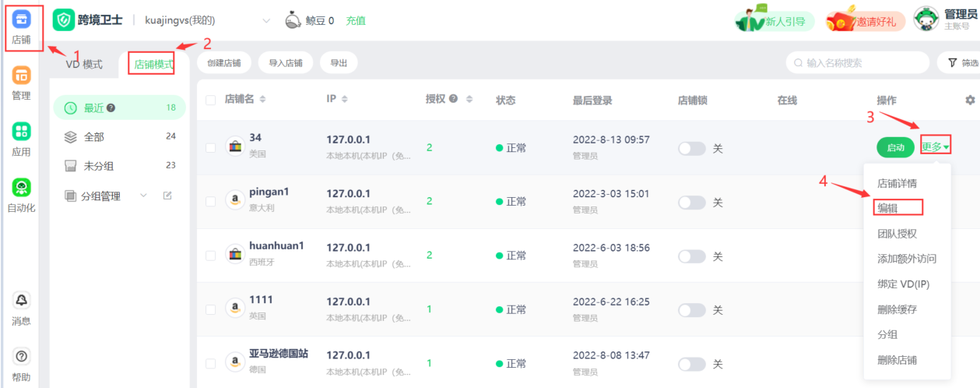Screen dimensions: 980x388
Task: Select 删除店铺 from the more menu
Action: [897, 360]
